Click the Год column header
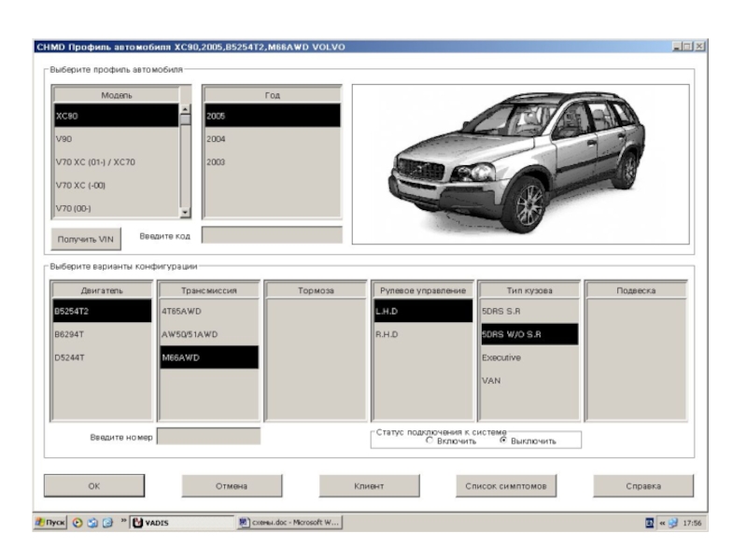Screen dimensions: 747x560 (x=273, y=95)
